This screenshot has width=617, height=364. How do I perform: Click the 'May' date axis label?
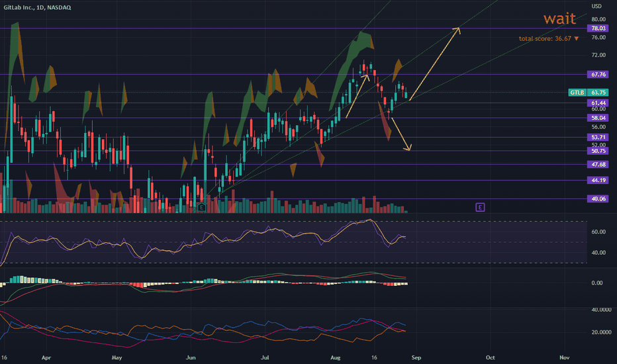click(117, 357)
